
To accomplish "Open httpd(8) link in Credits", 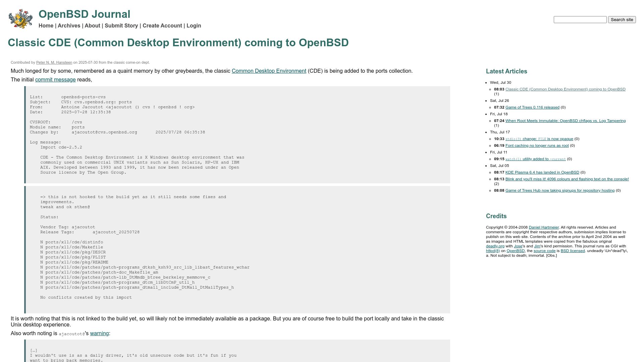I will tap(493, 251).
